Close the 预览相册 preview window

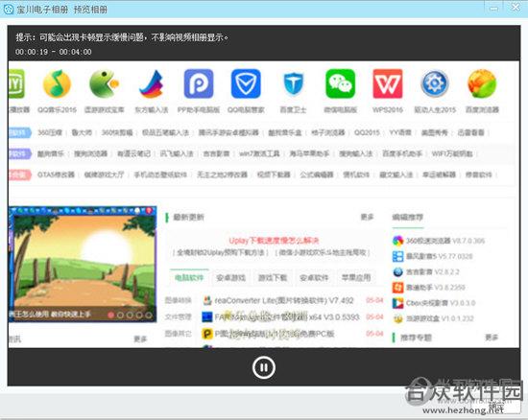(x=516, y=8)
